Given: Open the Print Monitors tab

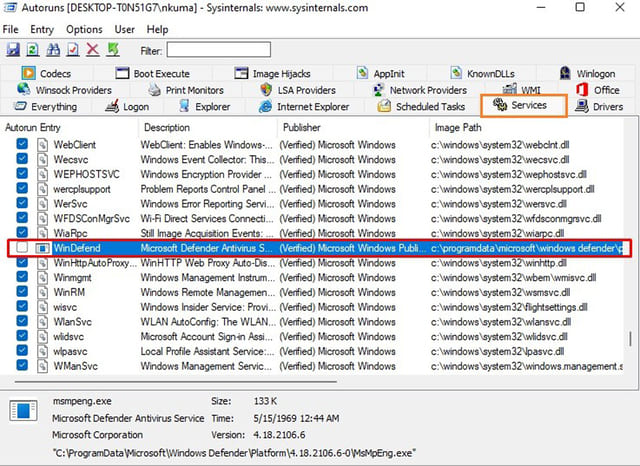Looking at the screenshot, I should tap(186, 90).
